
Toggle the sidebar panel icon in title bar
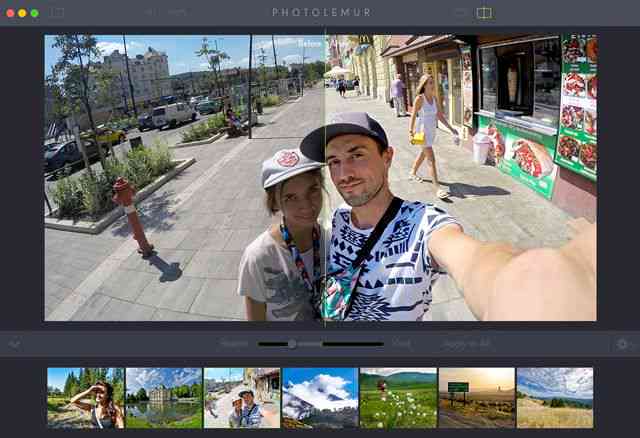coord(57,13)
